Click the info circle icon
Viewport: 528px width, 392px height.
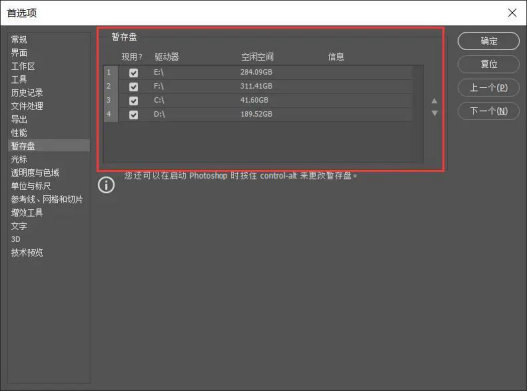pos(106,185)
